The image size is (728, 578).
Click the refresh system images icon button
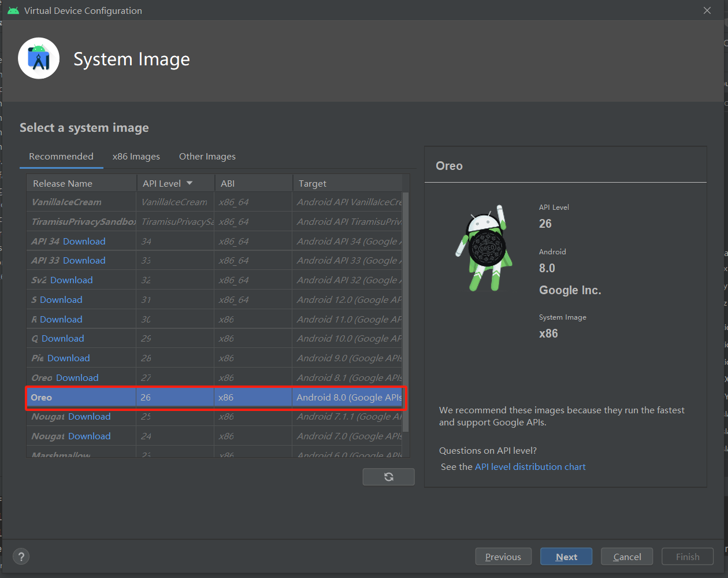click(388, 477)
